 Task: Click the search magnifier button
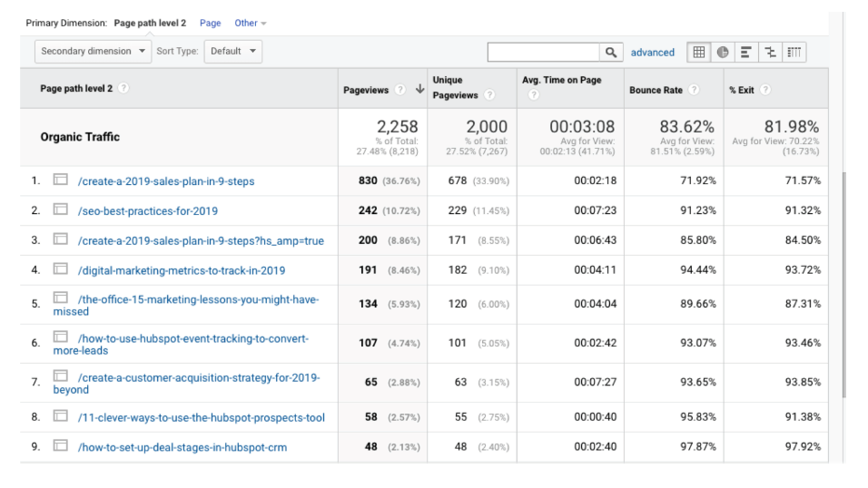click(611, 52)
